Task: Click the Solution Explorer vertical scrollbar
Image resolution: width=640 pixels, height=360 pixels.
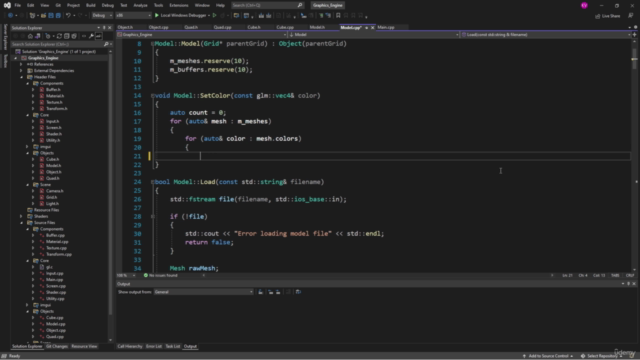Action: [x=111, y=195]
